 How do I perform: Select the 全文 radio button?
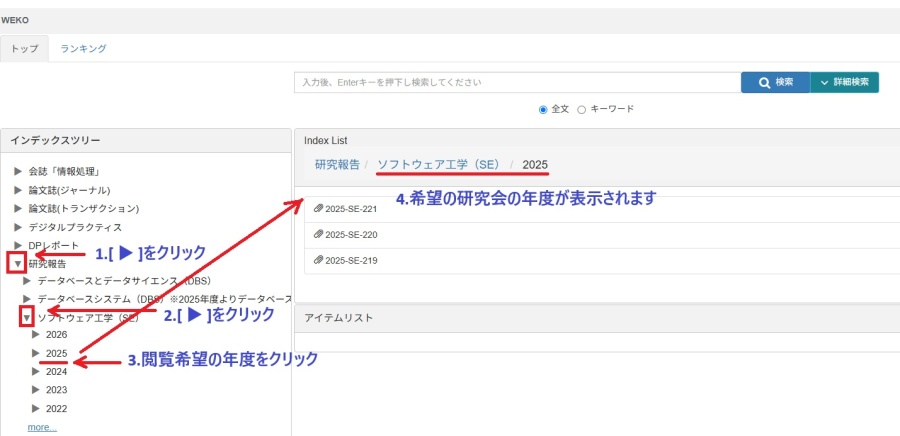pos(543,110)
